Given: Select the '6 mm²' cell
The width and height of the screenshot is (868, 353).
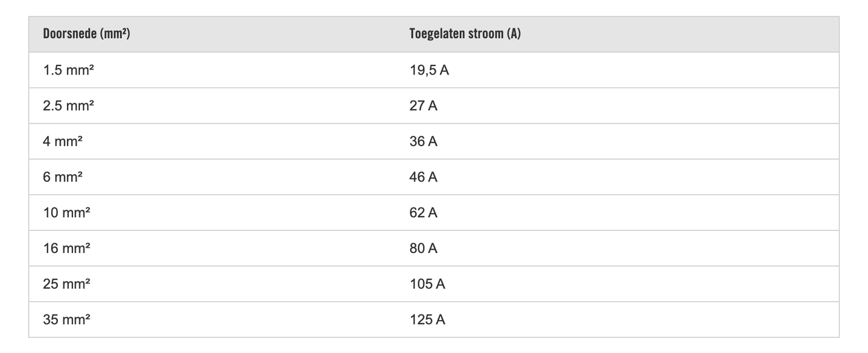Looking at the screenshot, I should pos(63,177).
